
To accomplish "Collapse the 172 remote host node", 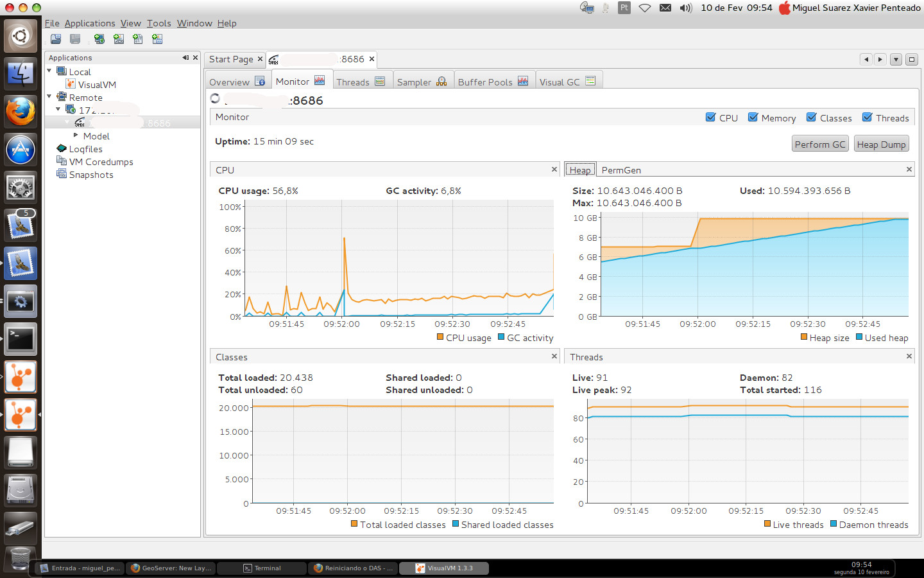I will (58, 109).
